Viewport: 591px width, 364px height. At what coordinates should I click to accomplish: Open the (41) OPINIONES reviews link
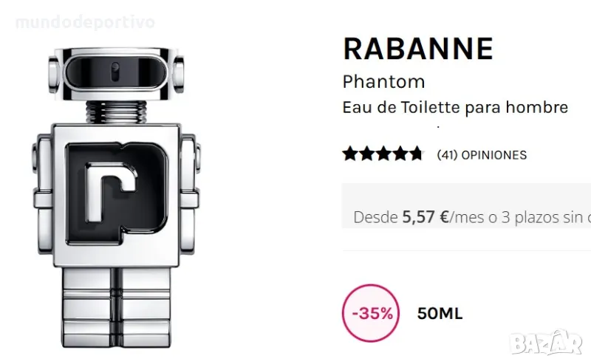tap(482, 155)
